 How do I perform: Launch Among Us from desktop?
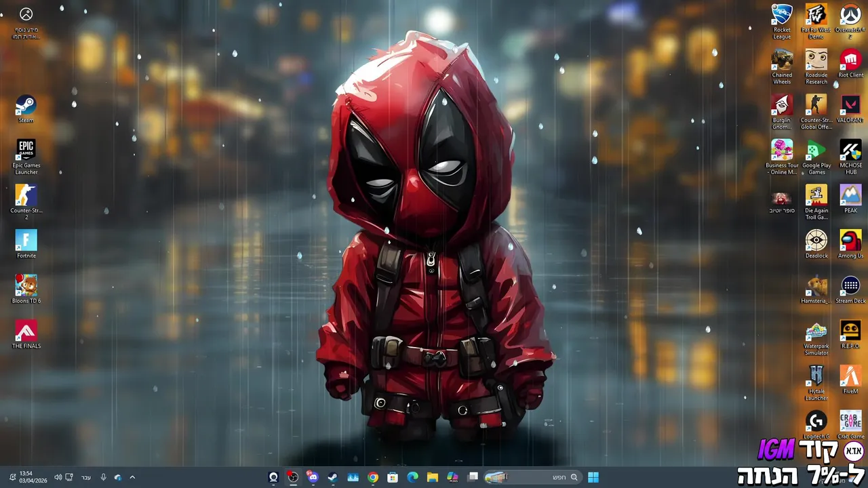coord(850,245)
